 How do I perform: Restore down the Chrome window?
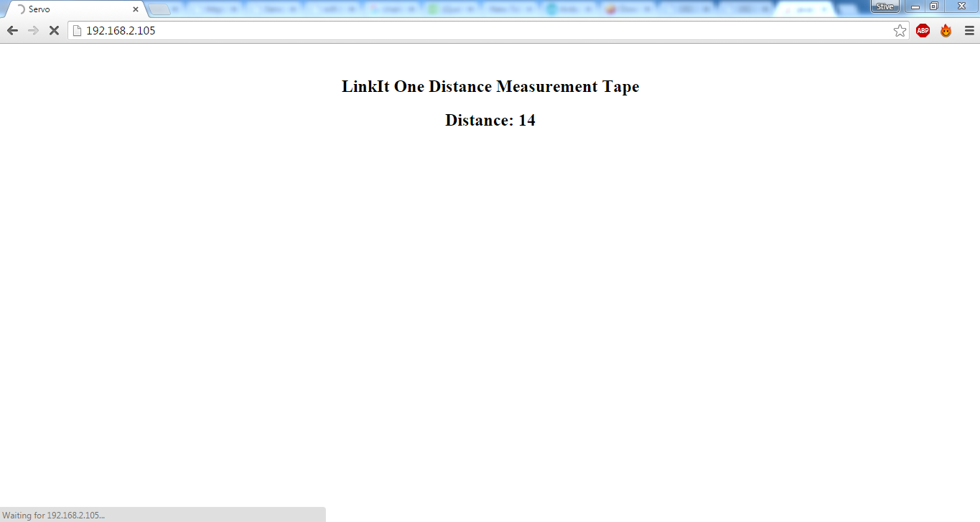pyautogui.click(x=934, y=6)
